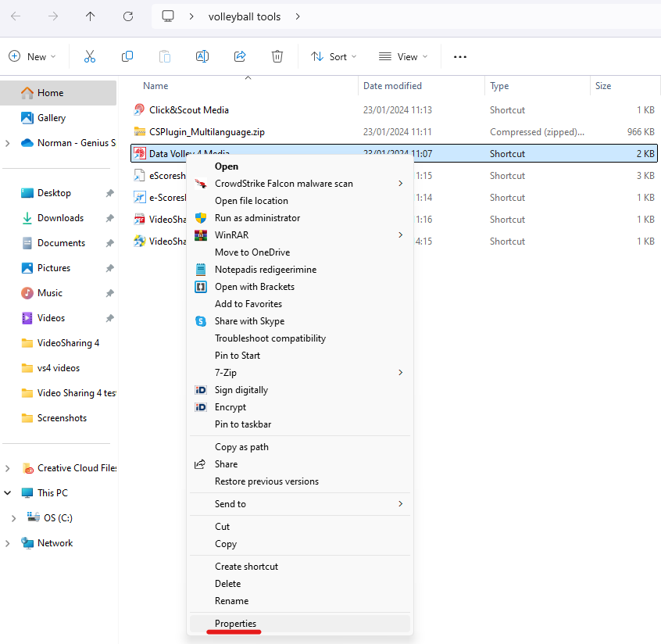Open the Pictures quick access folder
The image size is (661, 644).
[x=58, y=268]
